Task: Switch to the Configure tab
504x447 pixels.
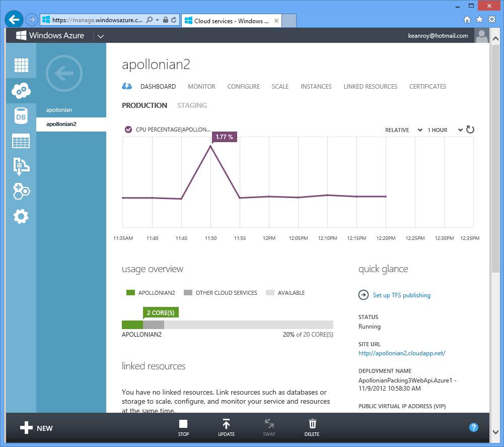Action: (x=244, y=87)
